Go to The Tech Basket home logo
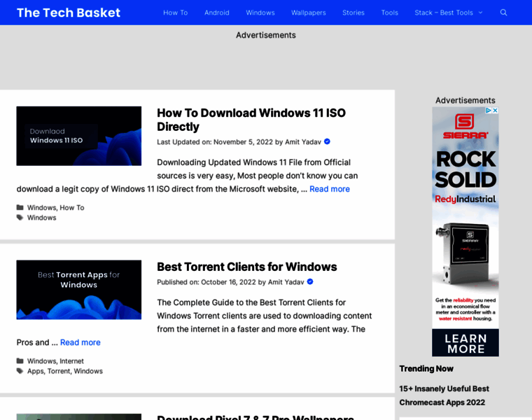 69,13
